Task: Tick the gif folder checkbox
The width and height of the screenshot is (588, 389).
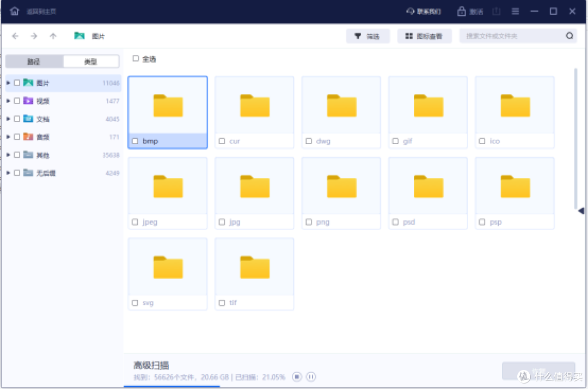Action: [396, 141]
